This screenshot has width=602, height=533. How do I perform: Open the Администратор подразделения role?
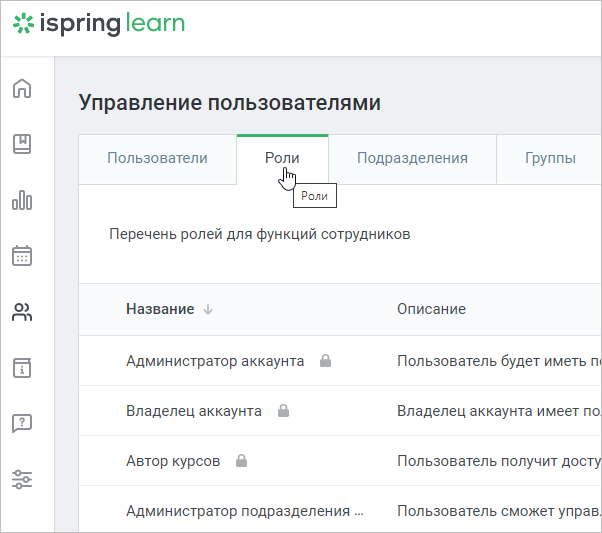[245, 511]
